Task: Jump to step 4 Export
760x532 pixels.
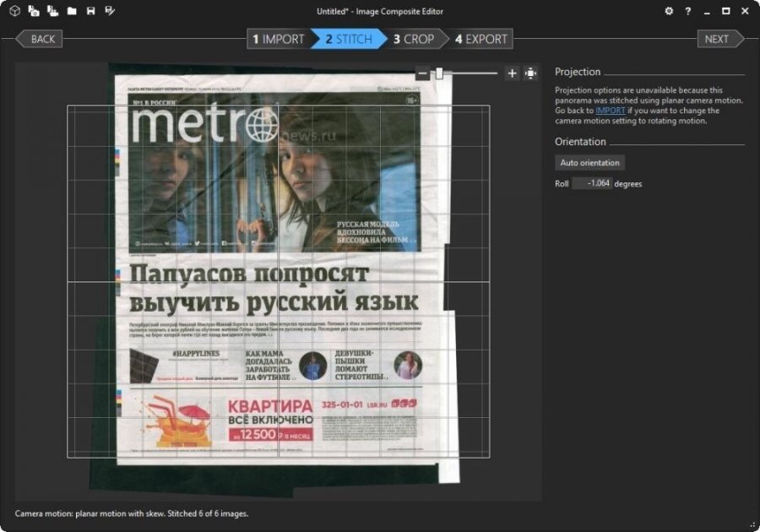Action: pyautogui.click(x=481, y=39)
